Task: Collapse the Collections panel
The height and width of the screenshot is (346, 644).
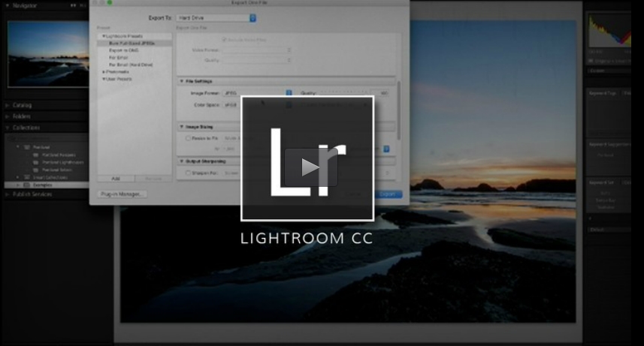Action: click(8, 128)
